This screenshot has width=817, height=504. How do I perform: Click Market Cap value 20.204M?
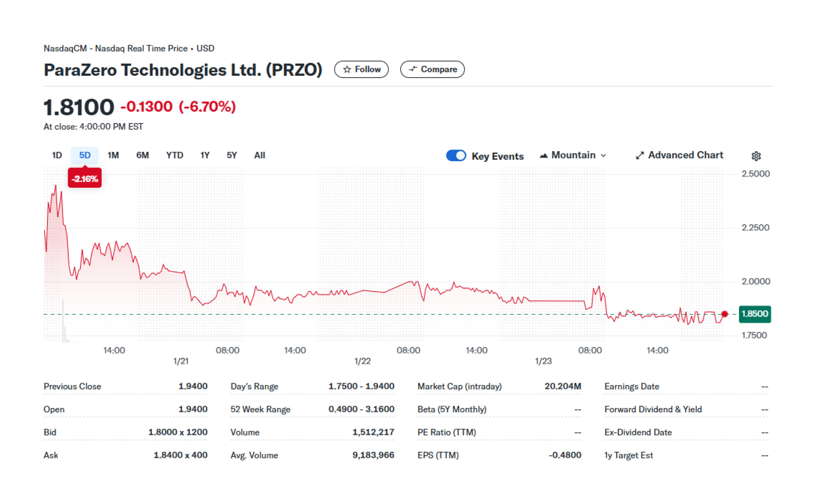563,386
